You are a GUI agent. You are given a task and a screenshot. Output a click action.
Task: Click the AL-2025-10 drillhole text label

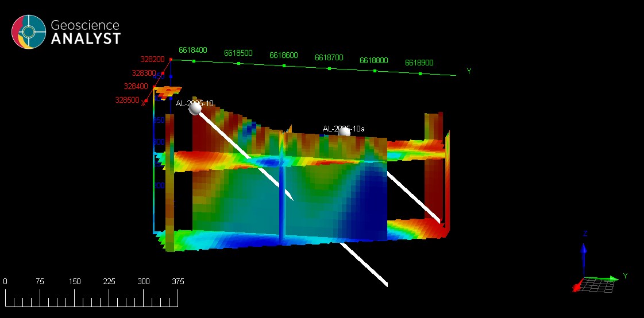click(x=195, y=103)
